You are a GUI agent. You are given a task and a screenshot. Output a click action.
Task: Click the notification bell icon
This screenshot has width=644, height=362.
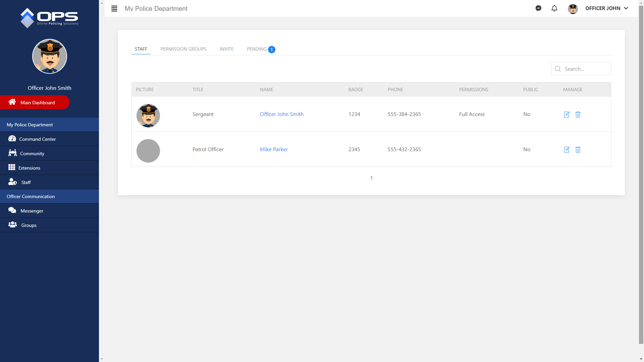coord(554,8)
